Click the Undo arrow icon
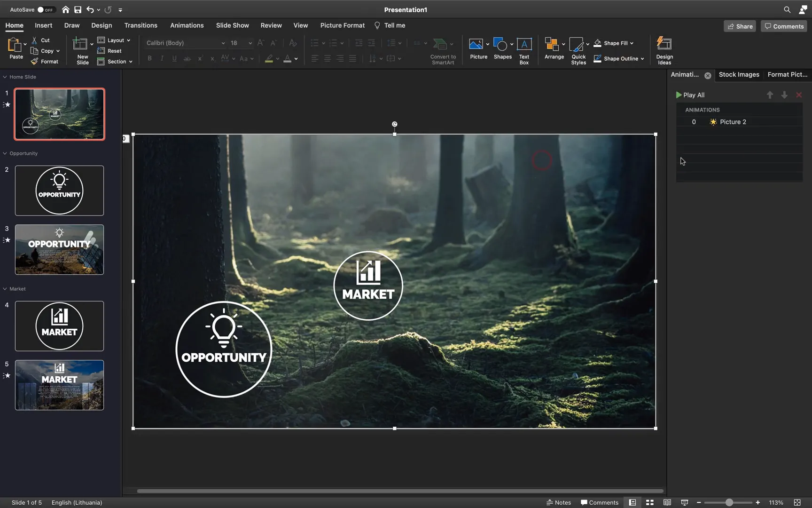 [x=90, y=9]
